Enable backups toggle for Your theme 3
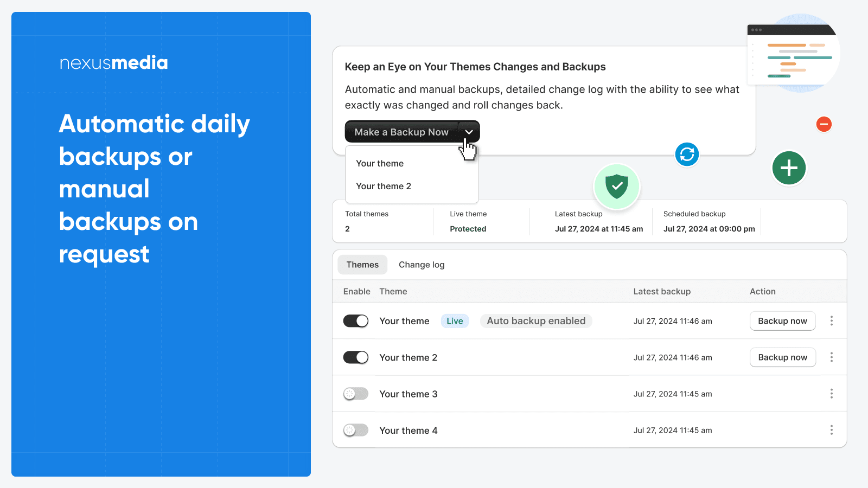Image resolution: width=868 pixels, height=488 pixels. tap(356, 394)
